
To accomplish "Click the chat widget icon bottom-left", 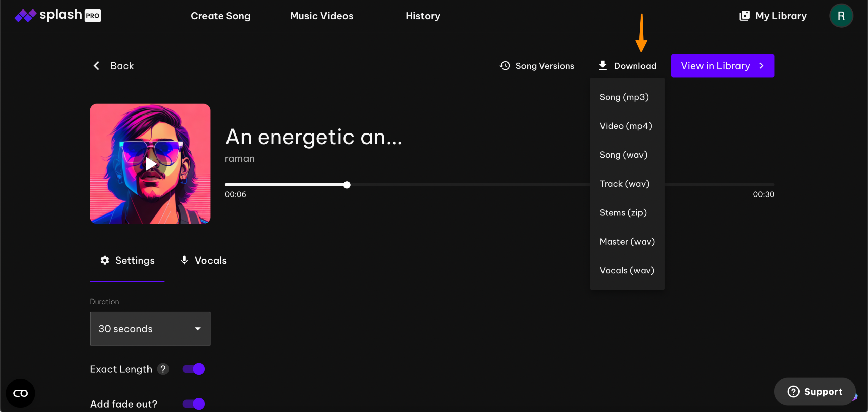I will point(20,393).
